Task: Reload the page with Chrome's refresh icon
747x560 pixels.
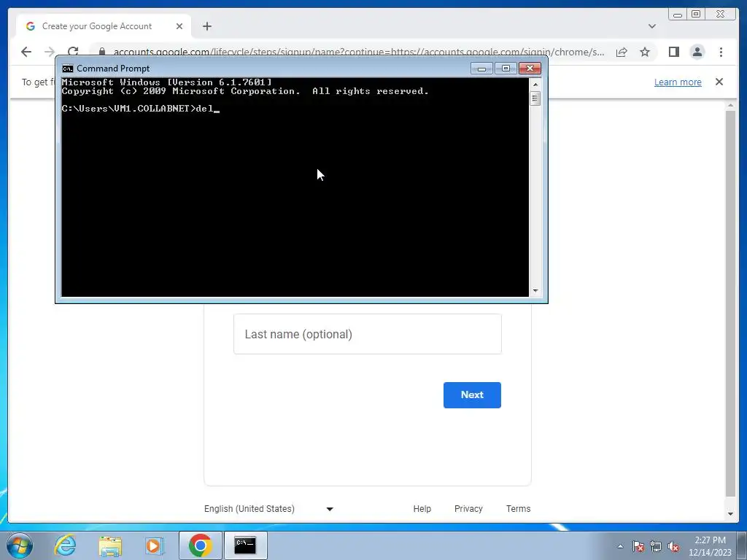Action: point(73,52)
